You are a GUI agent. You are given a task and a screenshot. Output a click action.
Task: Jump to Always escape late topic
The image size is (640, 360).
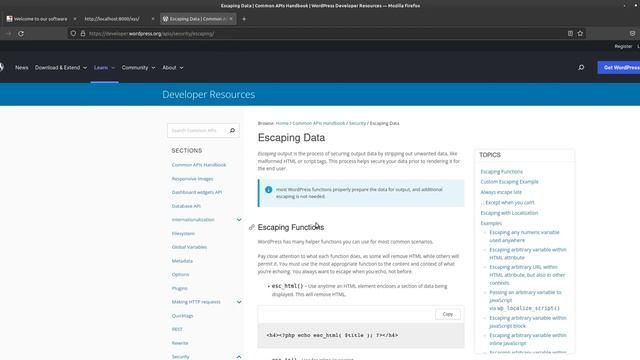pyautogui.click(x=501, y=192)
